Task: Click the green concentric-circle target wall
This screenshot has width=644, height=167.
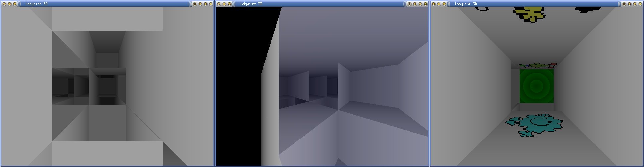Action: (x=536, y=86)
